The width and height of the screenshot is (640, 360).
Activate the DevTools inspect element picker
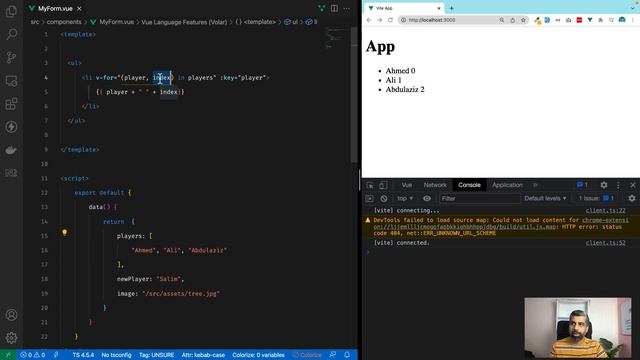click(x=370, y=185)
